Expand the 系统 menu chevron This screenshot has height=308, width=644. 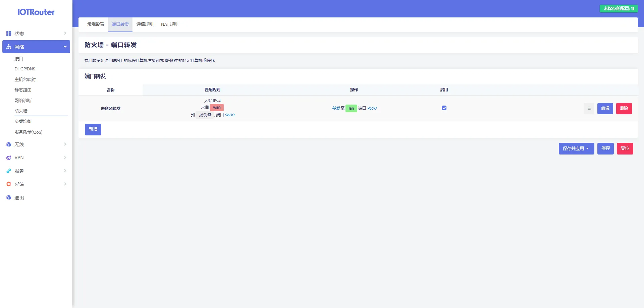click(65, 184)
